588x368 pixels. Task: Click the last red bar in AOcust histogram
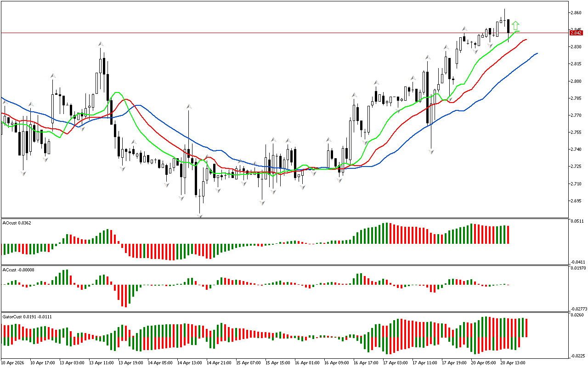pos(509,235)
